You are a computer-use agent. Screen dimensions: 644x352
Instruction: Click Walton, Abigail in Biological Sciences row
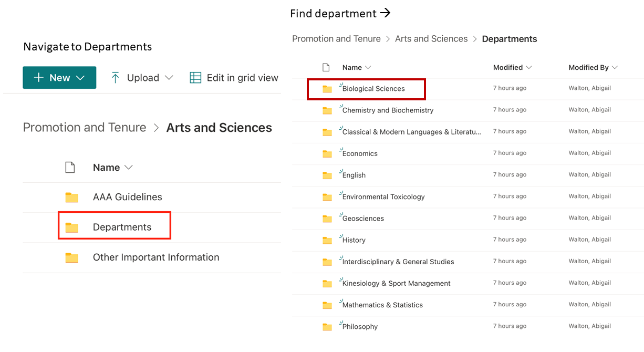point(589,88)
